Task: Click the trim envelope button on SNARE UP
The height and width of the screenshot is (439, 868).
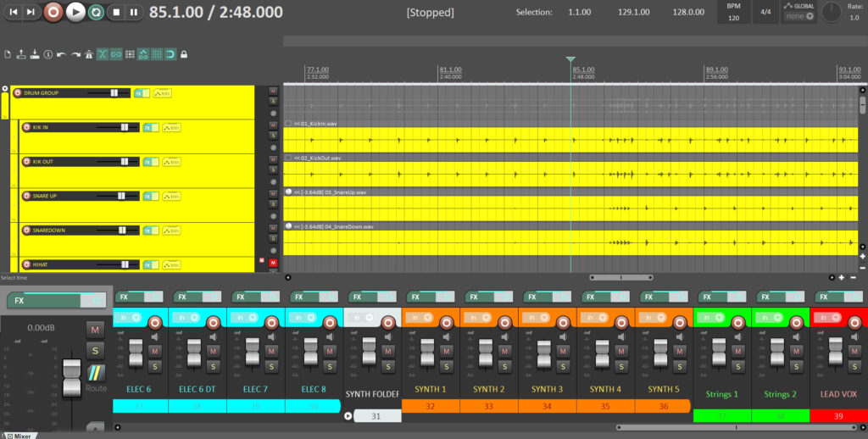Action: pos(172,196)
